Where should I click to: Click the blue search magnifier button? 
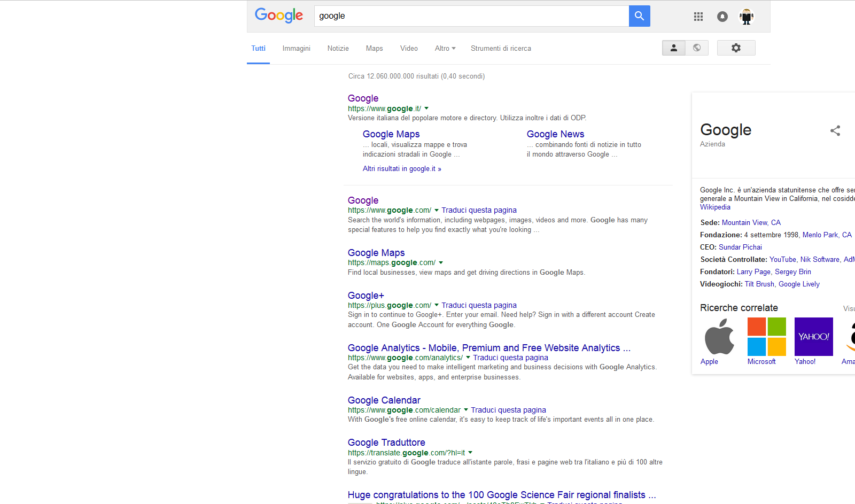(639, 16)
